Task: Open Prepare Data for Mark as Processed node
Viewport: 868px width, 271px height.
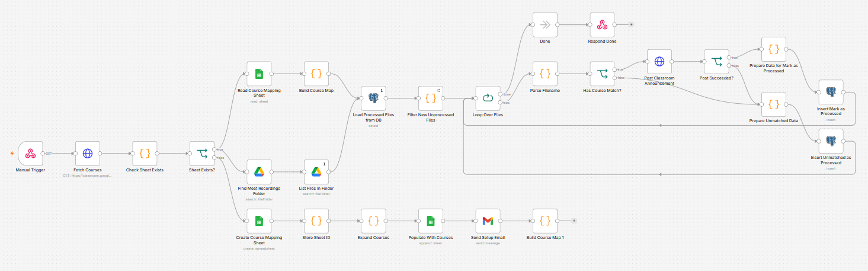Action: tap(774, 49)
